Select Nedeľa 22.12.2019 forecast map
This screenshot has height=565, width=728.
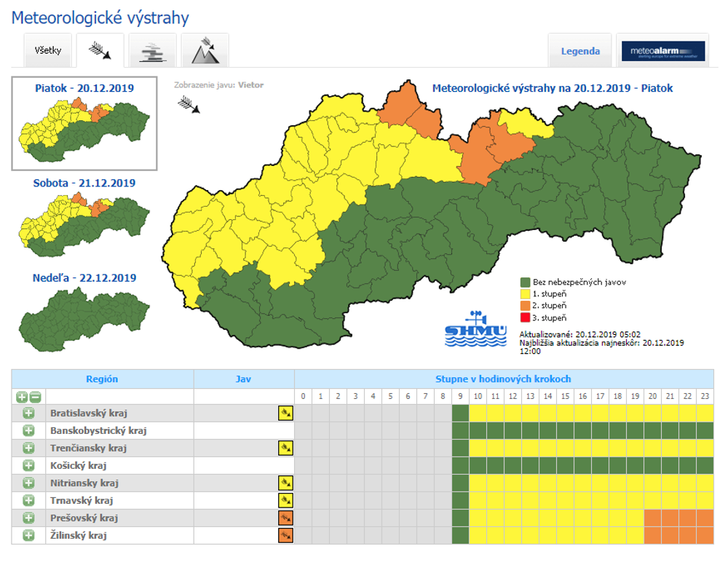click(84, 309)
